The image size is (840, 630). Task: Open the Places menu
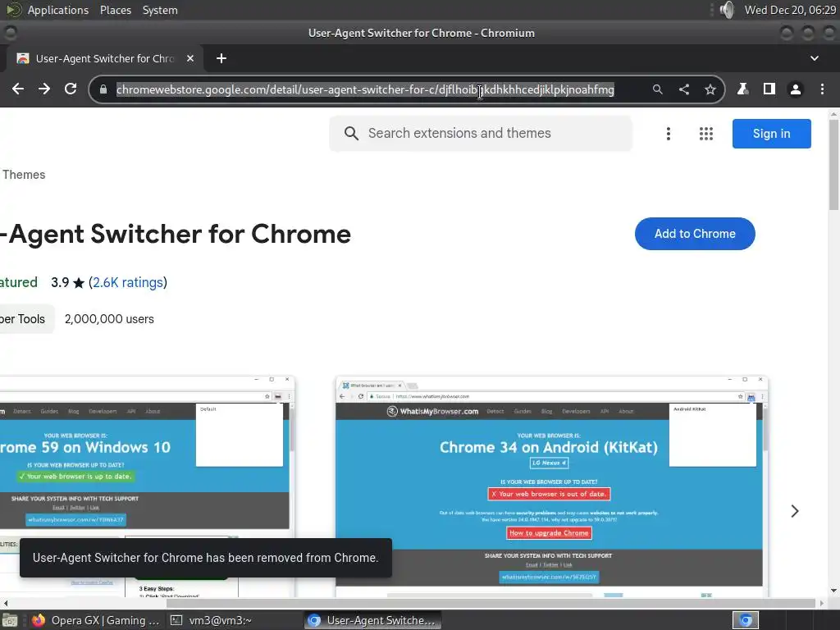click(x=115, y=10)
